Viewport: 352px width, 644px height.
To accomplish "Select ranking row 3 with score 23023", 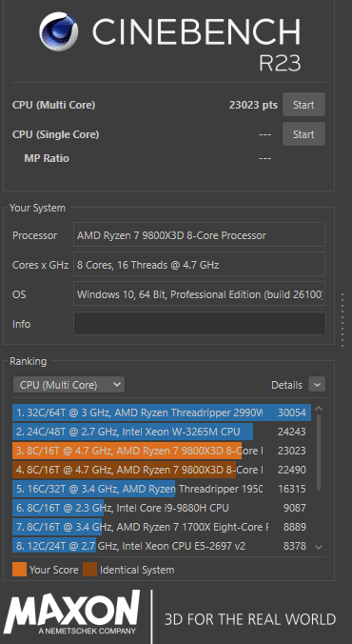I will [162, 451].
